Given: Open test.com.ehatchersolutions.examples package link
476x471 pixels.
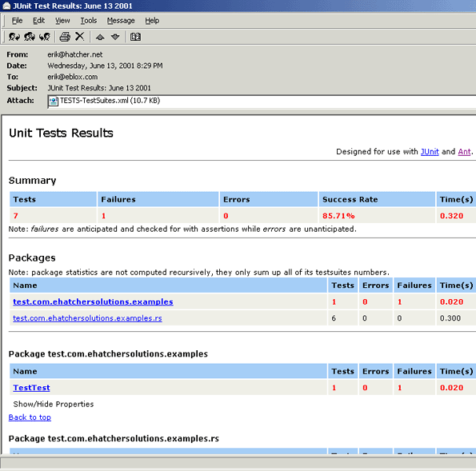Looking at the screenshot, I should (x=93, y=301).
